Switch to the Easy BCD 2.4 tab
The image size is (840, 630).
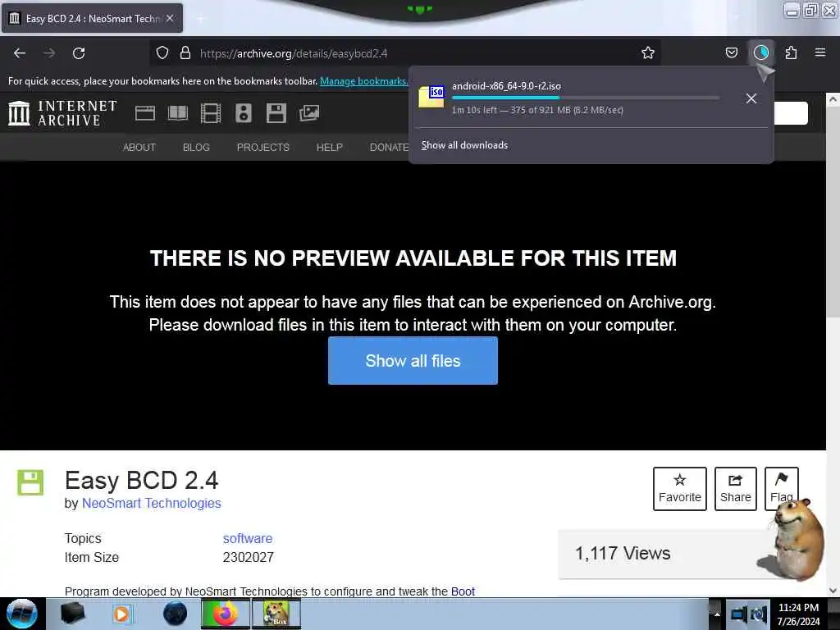click(92, 18)
